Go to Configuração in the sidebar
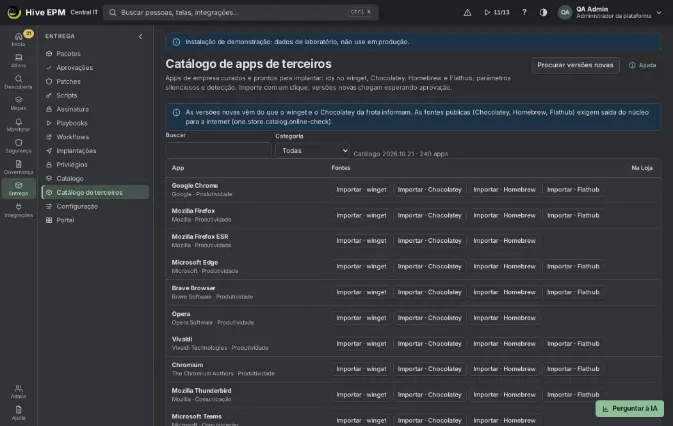 pos(95,206)
